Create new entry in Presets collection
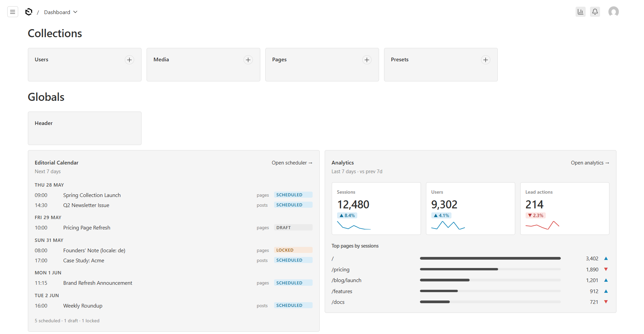This screenshot has width=644, height=334. coord(486,60)
